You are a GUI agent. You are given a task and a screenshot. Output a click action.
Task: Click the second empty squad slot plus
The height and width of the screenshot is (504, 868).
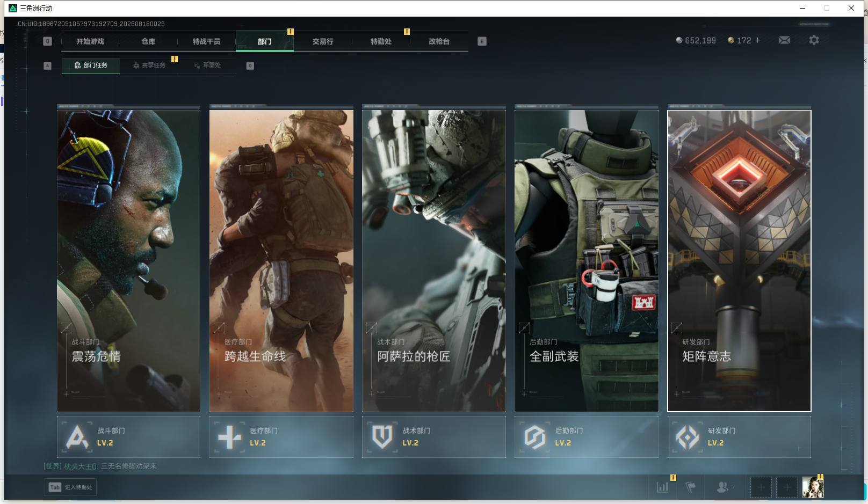(x=786, y=487)
